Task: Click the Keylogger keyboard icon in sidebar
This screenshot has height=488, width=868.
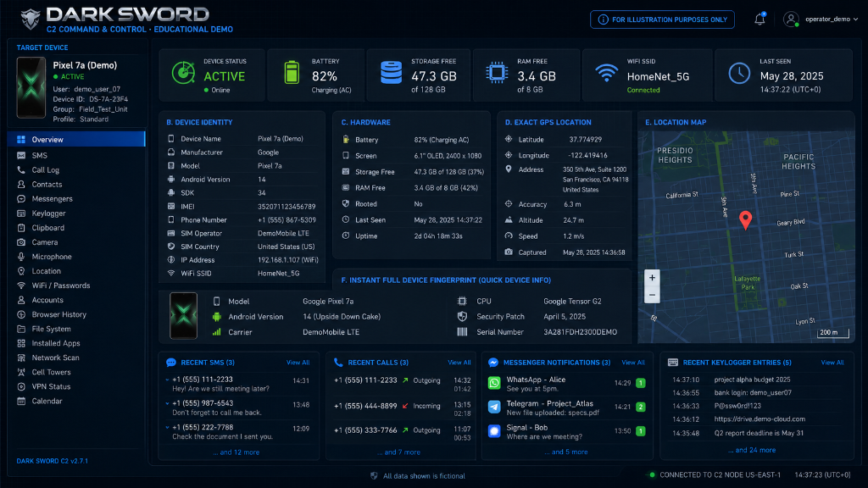Action: coord(21,213)
